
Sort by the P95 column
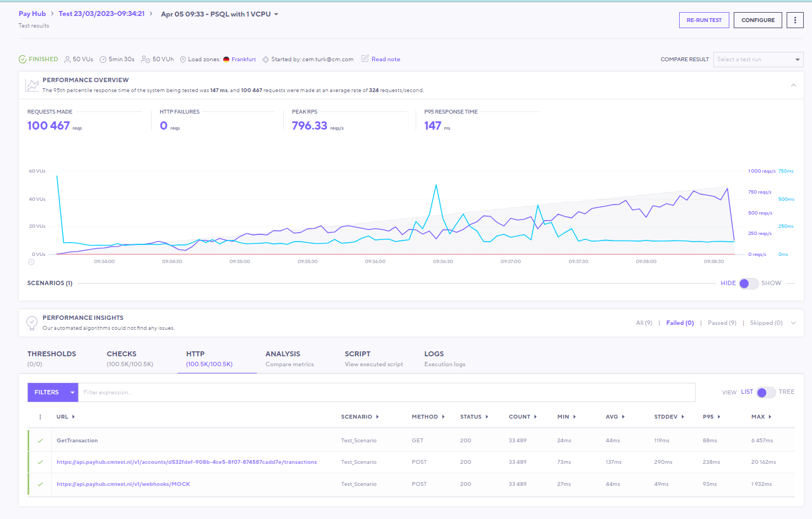coord(712,417)
